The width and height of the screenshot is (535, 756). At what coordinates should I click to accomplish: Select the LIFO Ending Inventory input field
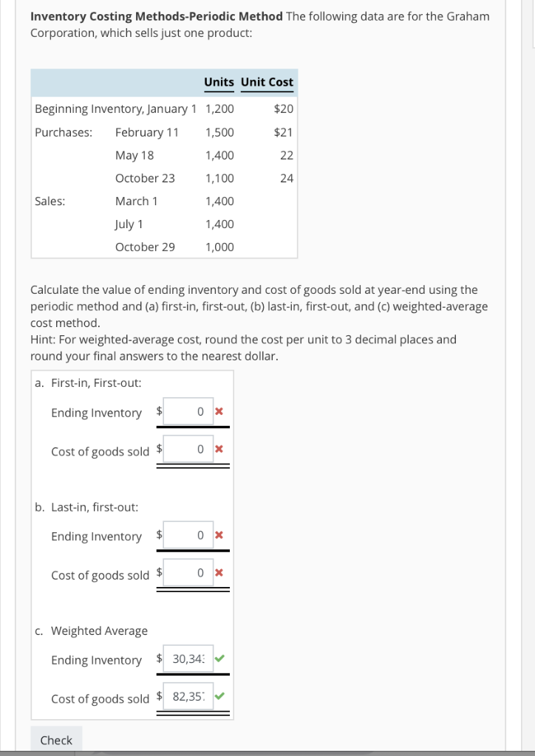[190, 535]
